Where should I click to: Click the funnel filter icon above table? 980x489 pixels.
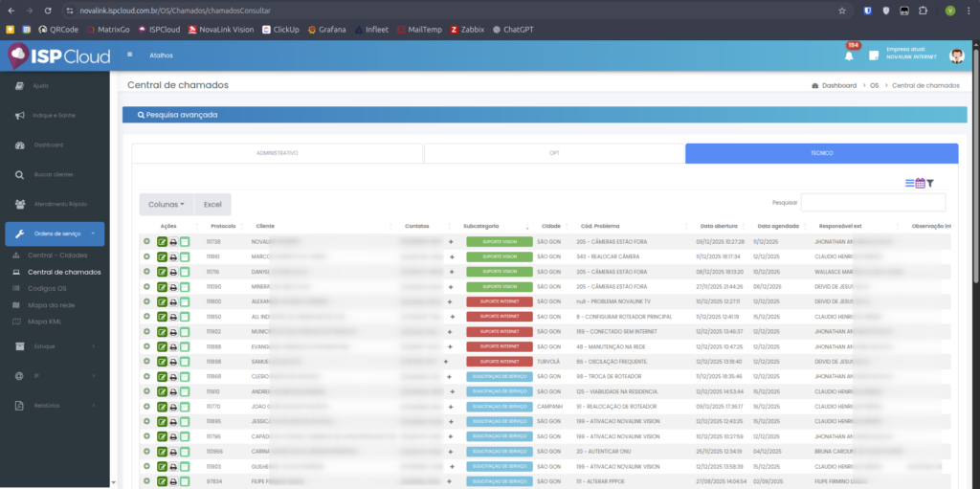[929, 183]
